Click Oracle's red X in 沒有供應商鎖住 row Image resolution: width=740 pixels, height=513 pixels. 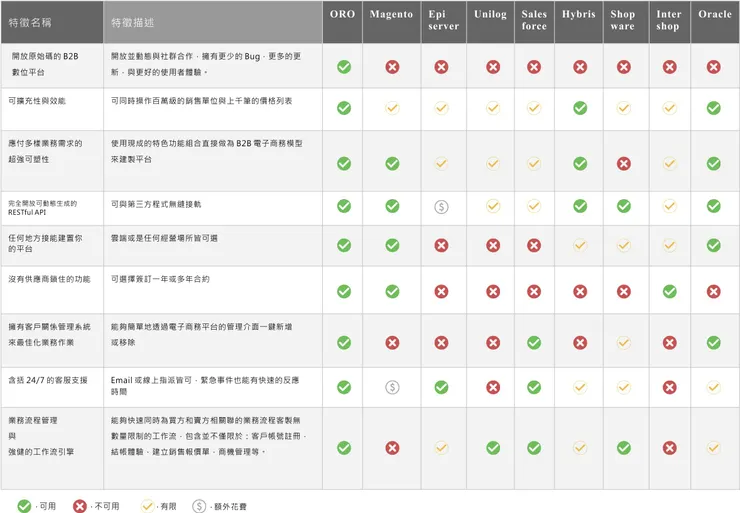(714, 292)
